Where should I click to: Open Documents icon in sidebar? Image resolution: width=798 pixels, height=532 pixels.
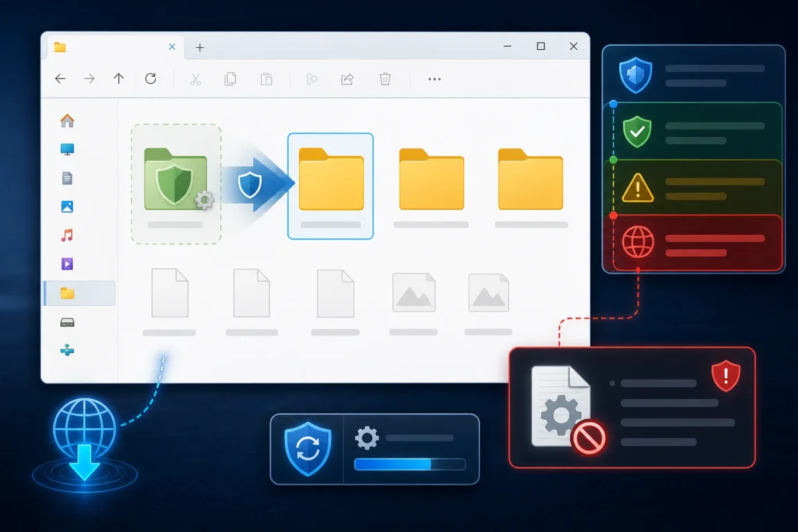67,178
